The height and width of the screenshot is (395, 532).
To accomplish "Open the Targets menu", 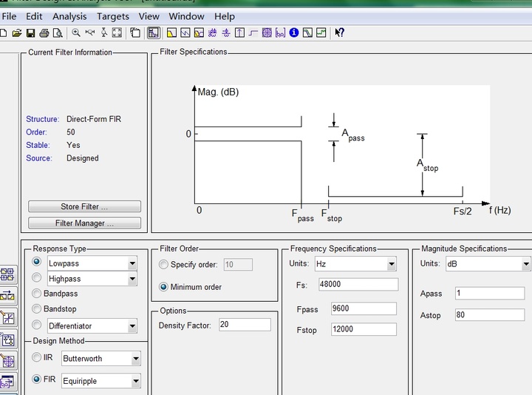I will click(113, 16).
